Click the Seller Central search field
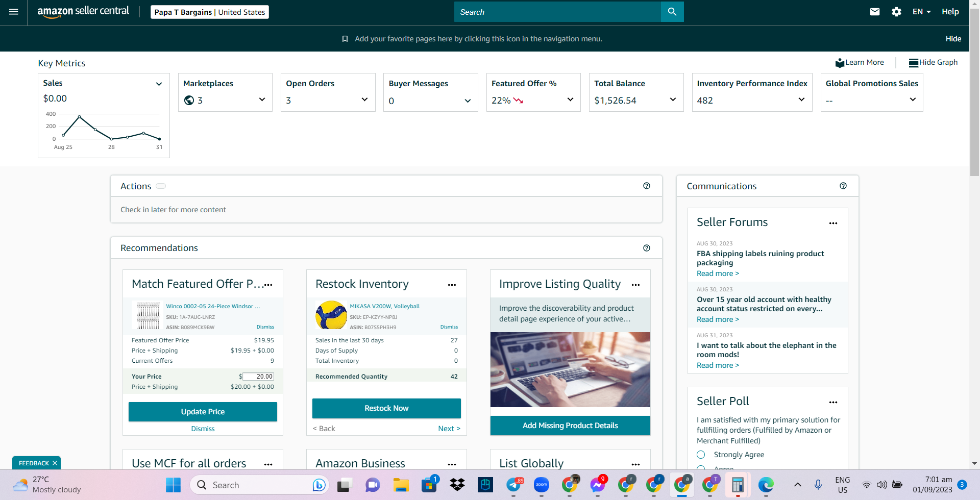Screen dimensions: 980x500 point(557,12)
